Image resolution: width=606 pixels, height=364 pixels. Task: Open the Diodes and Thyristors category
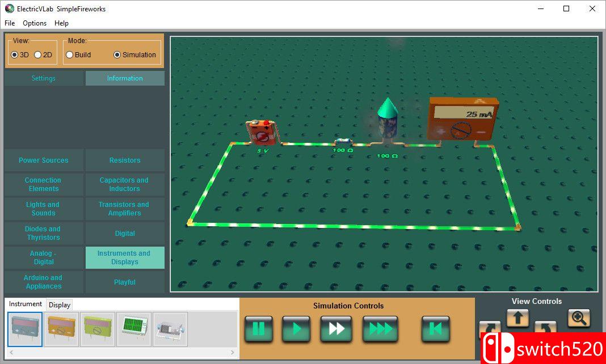coord(44,233)
